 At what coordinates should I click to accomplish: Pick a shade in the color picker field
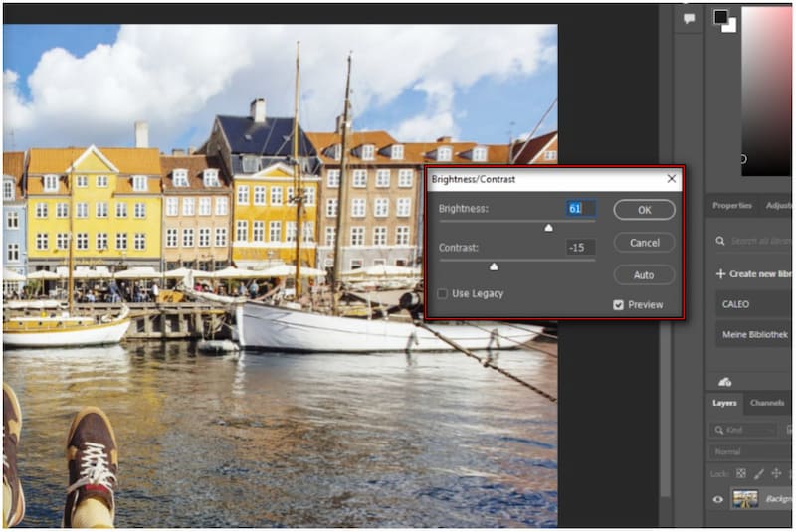pyautogui.click(x=766, y=91)
